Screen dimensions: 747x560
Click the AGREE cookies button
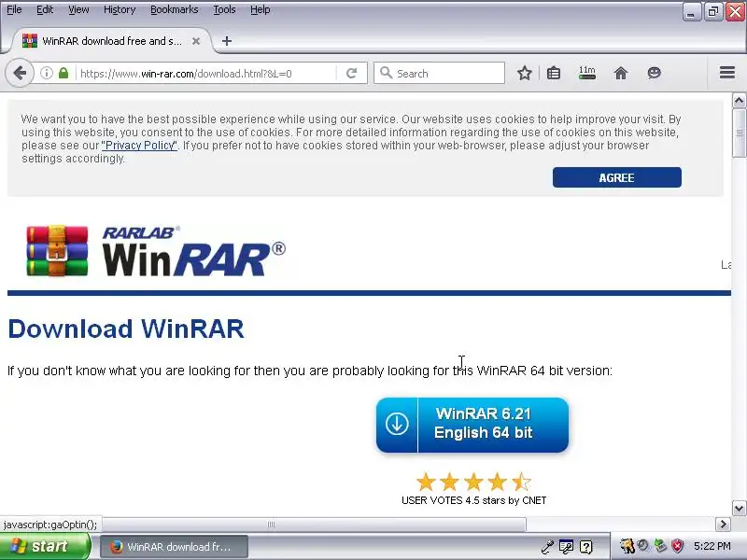617,177
